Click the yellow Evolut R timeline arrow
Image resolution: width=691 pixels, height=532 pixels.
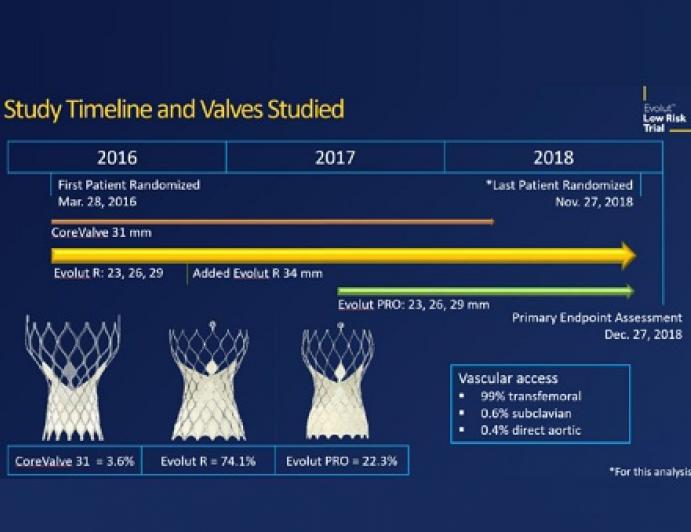[344, 255]
